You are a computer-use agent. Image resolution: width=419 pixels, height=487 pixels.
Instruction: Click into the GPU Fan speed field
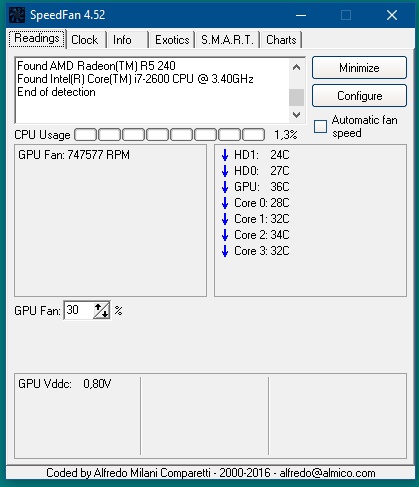(79, 310)
